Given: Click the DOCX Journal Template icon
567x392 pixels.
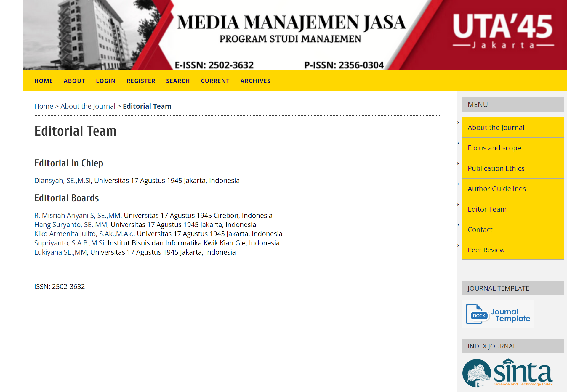Looking at the screenshot, I should pyautogui.click(x=498, y=314).
